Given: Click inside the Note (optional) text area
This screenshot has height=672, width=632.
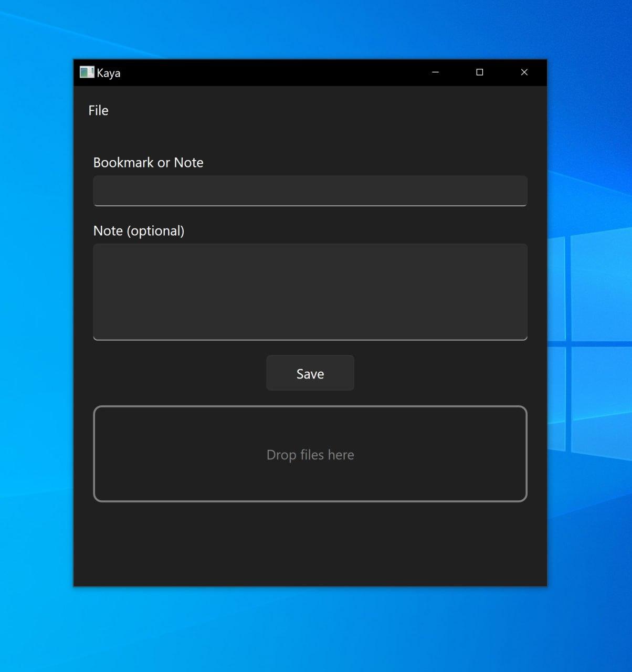Looking at the screenshot, I should (310, 291).
